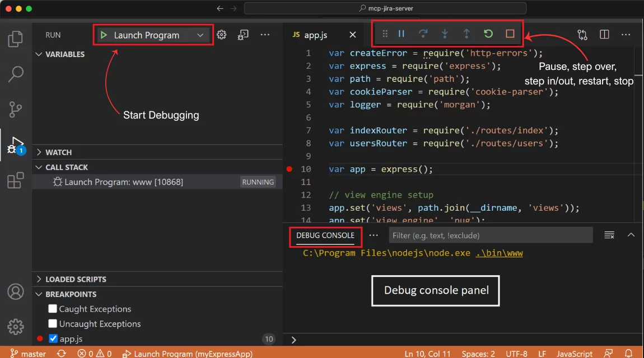Expand the LOADED SCRIPTS section
644x358 pixels.
pyautogui.click(x=76, y=279)
